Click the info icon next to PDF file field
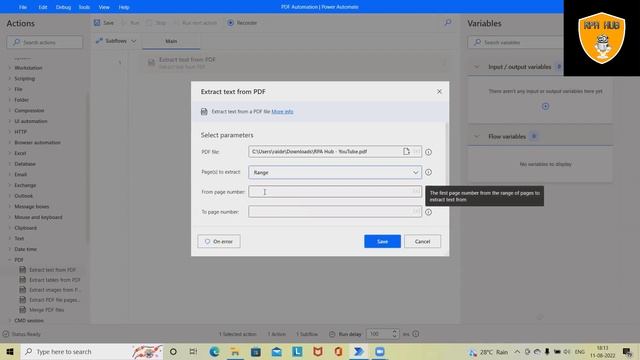The image size is (640, 360). 428,152
